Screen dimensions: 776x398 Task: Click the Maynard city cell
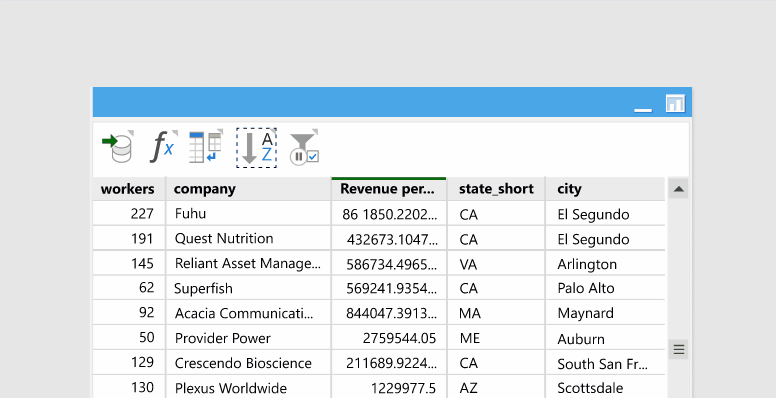tap(605, 313)
